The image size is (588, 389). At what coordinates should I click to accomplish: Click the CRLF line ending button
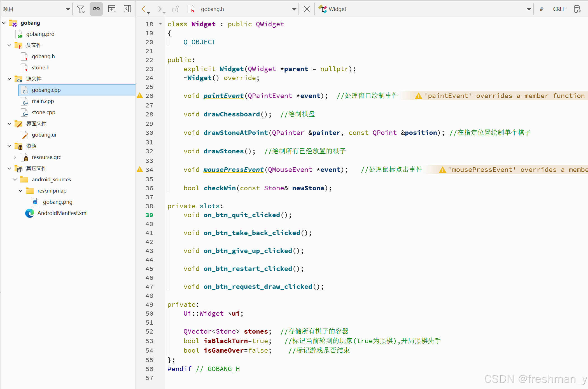[559, 9]
